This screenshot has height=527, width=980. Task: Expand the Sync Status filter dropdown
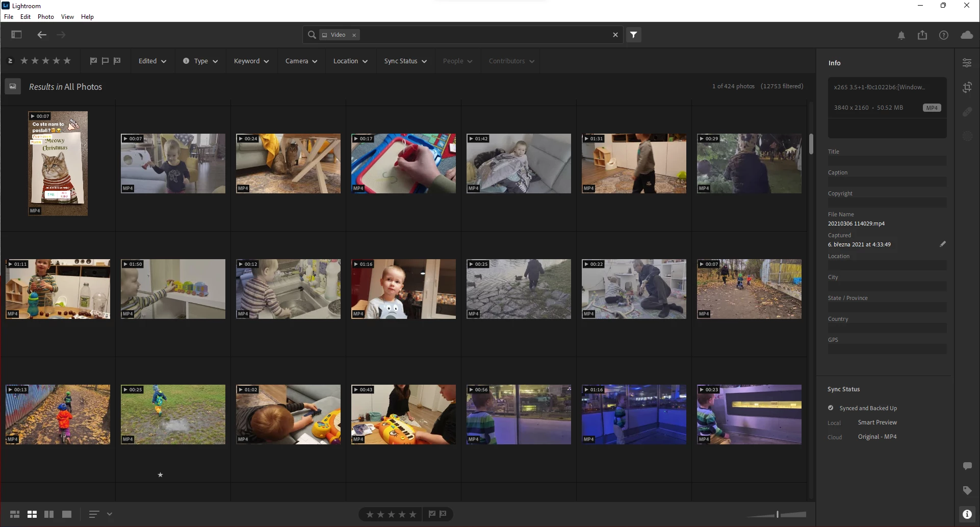click(x=405, y=61)
